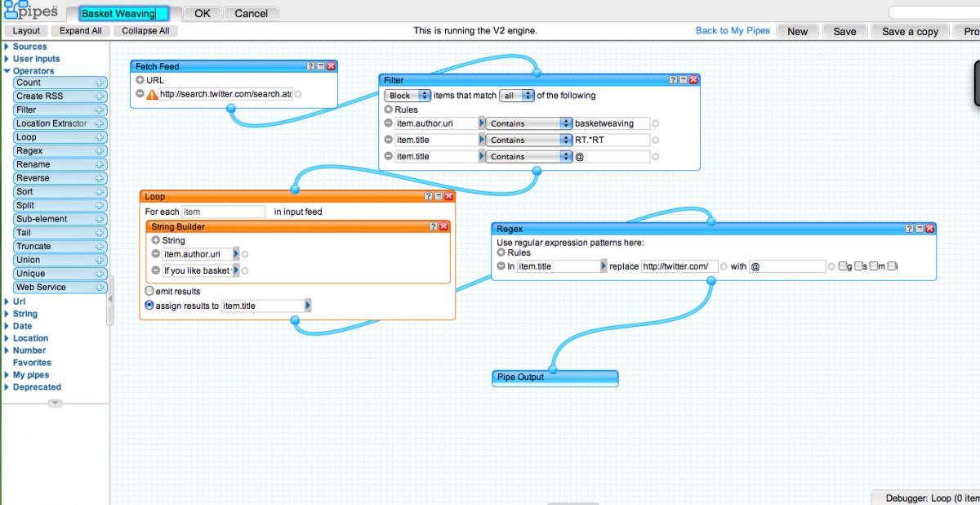Open the assign results item.title dropdown in Loop
This screenshot has height=505, width=980.
coord(309,306)
